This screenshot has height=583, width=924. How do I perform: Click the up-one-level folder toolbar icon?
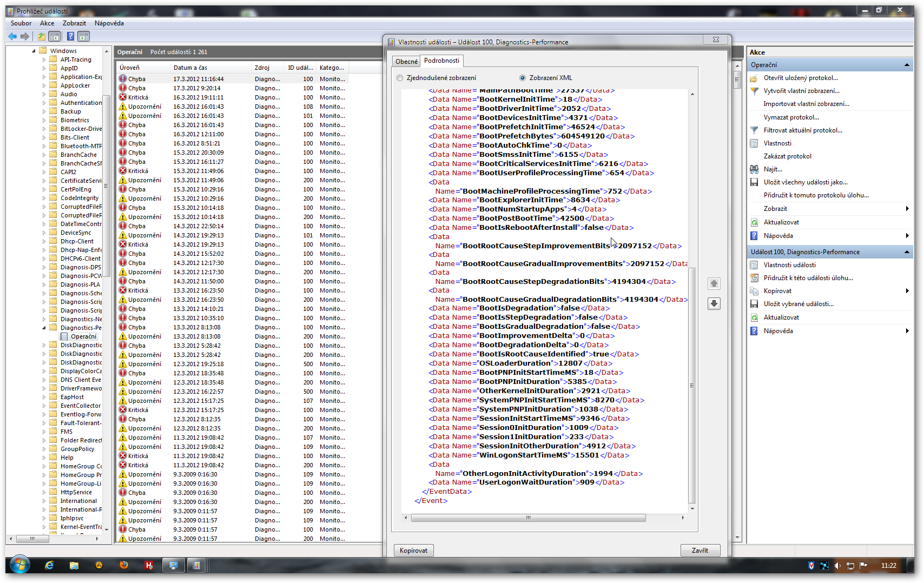(x=41, y=36)
